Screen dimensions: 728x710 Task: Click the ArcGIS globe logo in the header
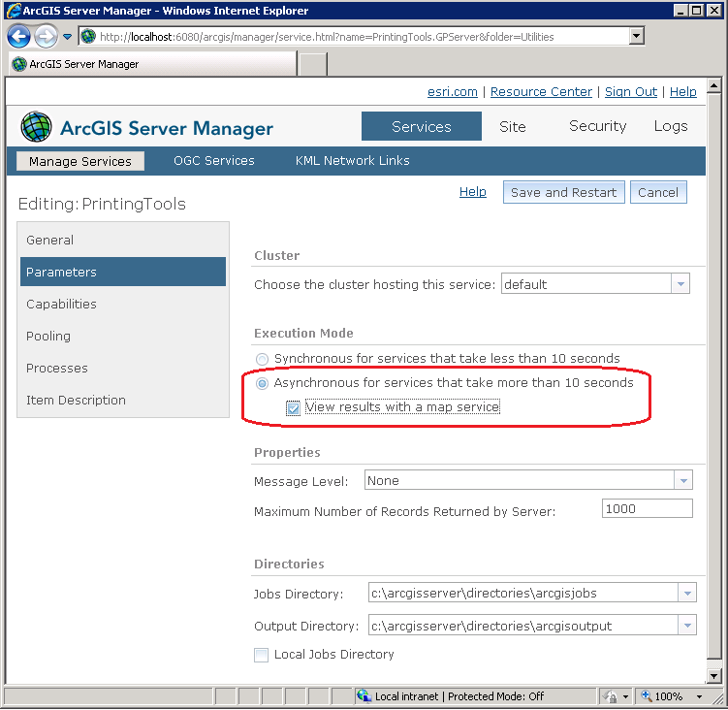[36, 127]
